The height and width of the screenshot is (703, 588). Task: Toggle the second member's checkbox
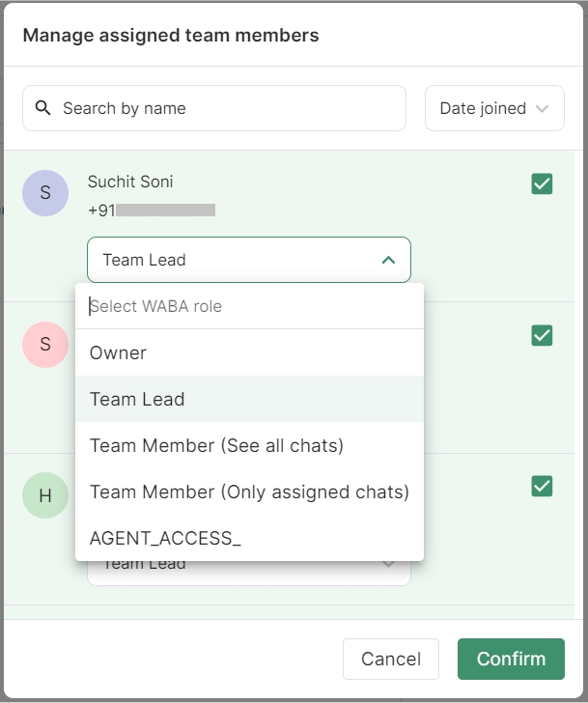point(542,335)
